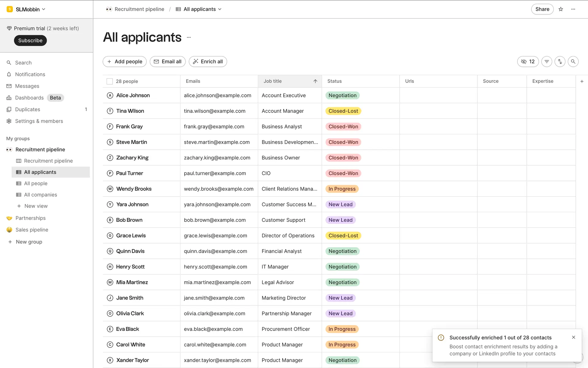
Task: Dismiss the enrichment success notification
Action: (x=574, y=337)
